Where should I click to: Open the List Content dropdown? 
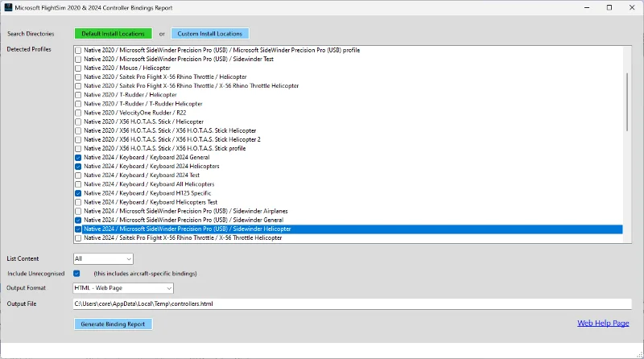pos(103,258)
